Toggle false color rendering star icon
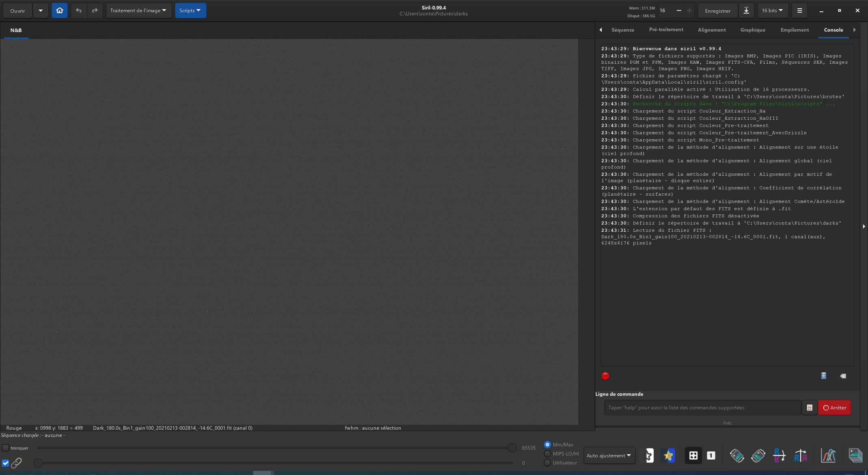 pyautogui.click(x=669, y=456)
